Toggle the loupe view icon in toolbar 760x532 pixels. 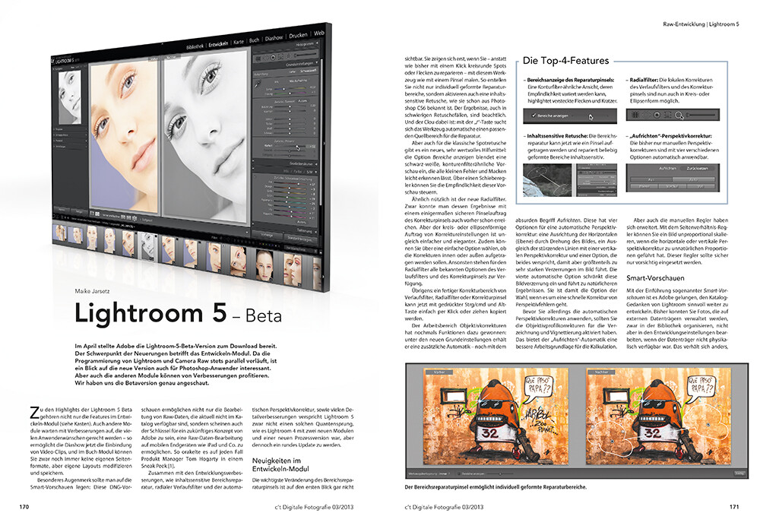click(92, 213)
